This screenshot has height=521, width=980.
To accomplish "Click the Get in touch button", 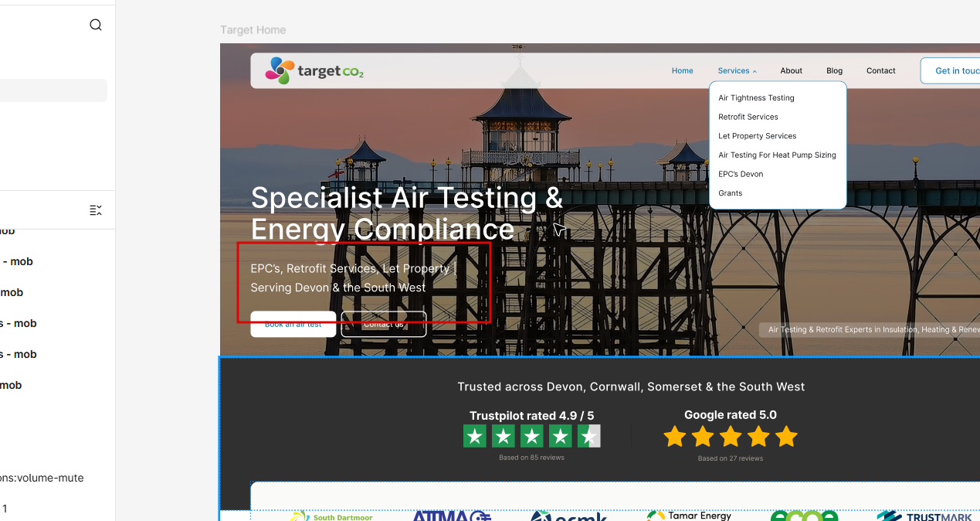I will coord(951,70).
